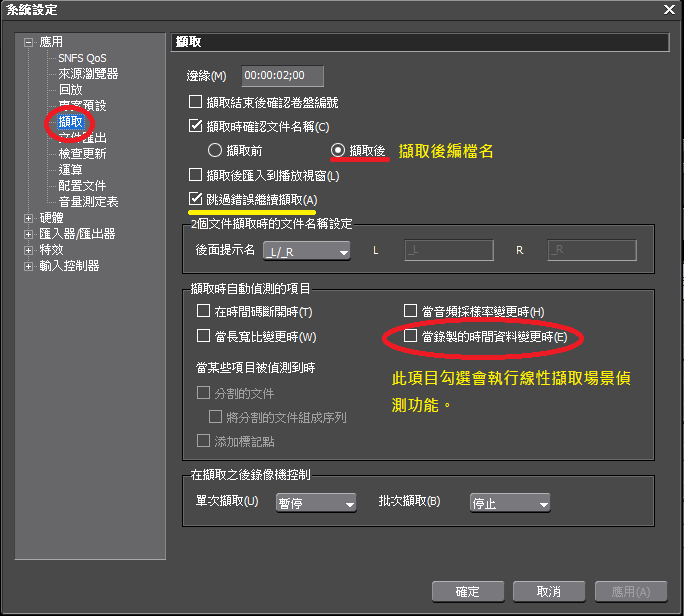
Task: Collapse the 應用 tree node
Action: tap(28, 42)
